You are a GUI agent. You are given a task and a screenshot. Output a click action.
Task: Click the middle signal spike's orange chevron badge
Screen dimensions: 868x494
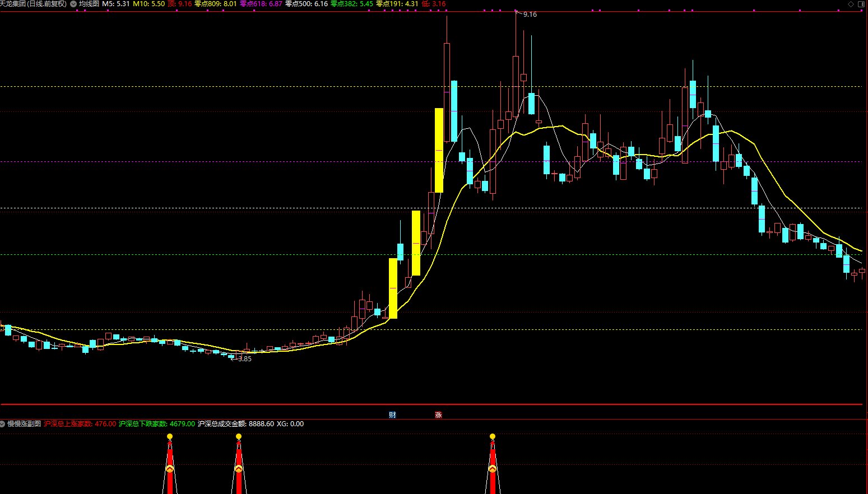(239, 469)
